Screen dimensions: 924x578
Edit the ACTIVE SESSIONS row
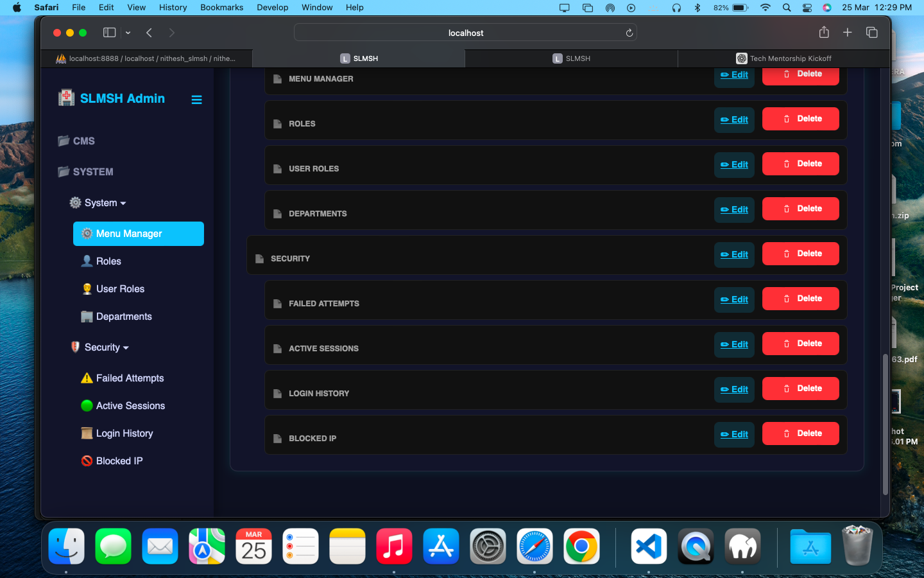point(734,344)
